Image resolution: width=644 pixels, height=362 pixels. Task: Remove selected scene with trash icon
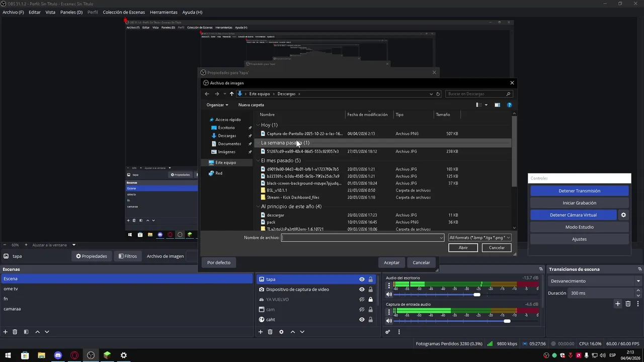(15, 332)
